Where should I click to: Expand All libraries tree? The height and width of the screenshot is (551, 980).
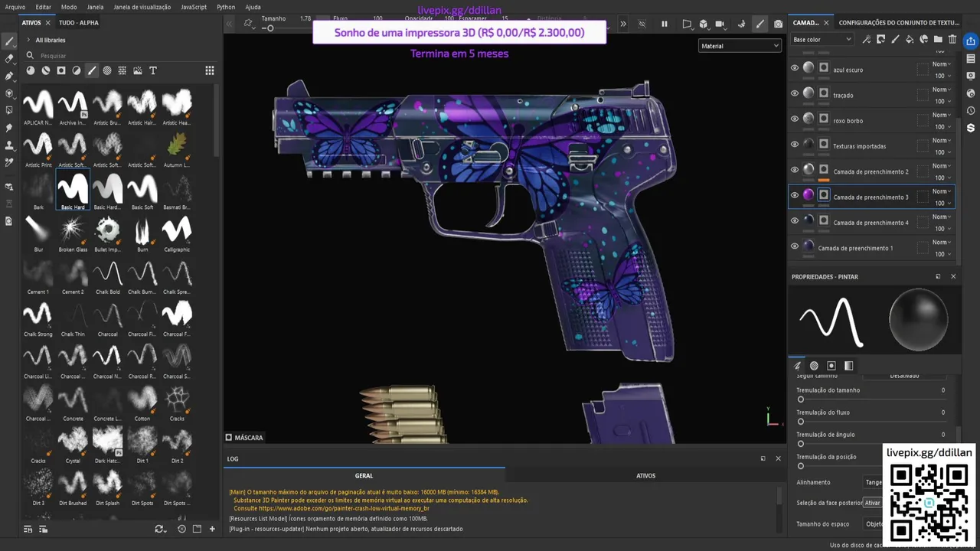(28, 40)
